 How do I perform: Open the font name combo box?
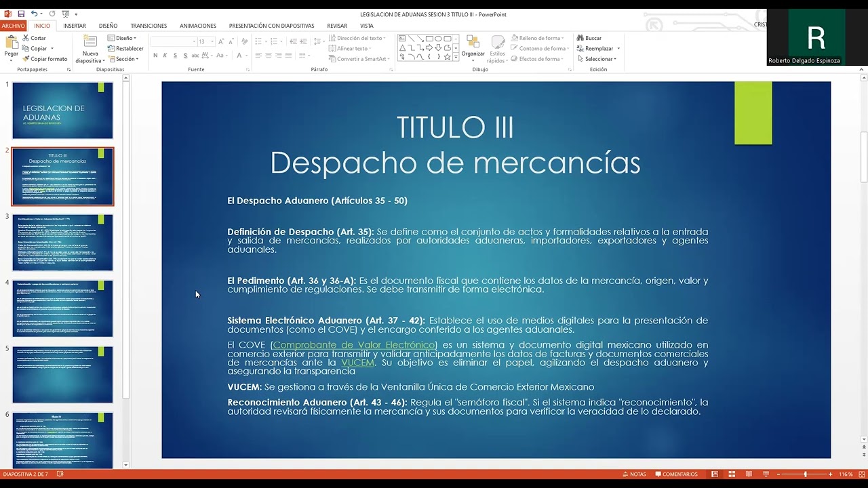point(173,41)
